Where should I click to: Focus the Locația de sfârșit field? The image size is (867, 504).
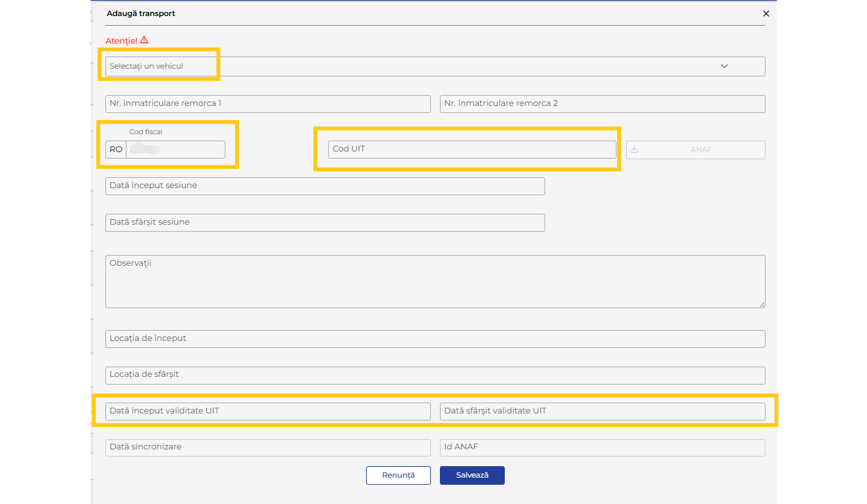tap(435, 375)
